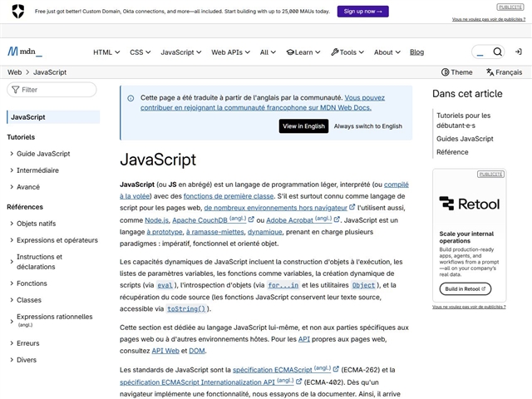Expand the Learn menu
Image resolution: width=532 pixels, height=399 pixels.
pos(303,52)
